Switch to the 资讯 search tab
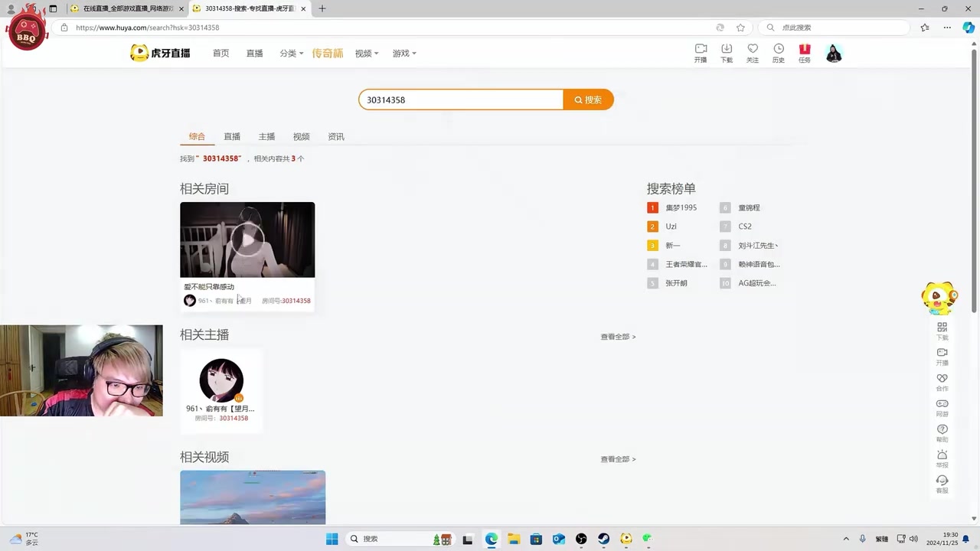The height and width of the screenshot is (551, 980). coord(336,136)
